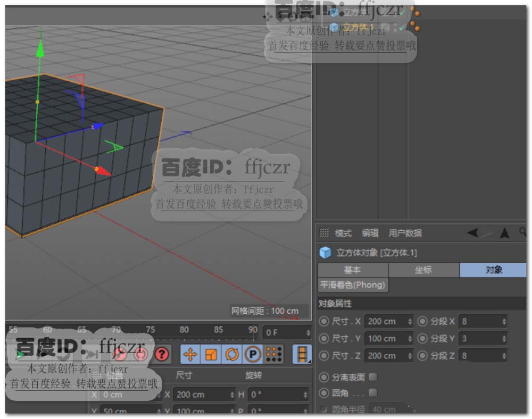The image size is (532, 419).
Task: Click the 分段Y value field showing 3
Action: [x=483, y=338]
